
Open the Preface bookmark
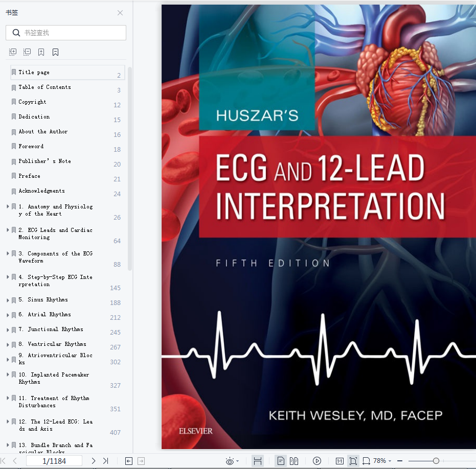coord(67,176)
